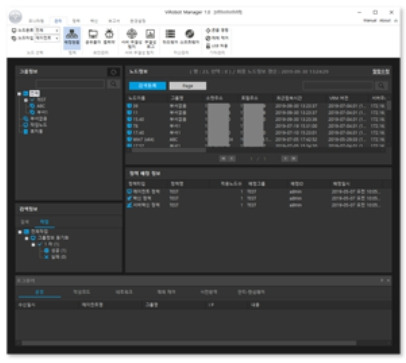Viewport: 406px width, 363px height.
Task: Pin the log panel with pin icon
Action: tap(382, 281)
